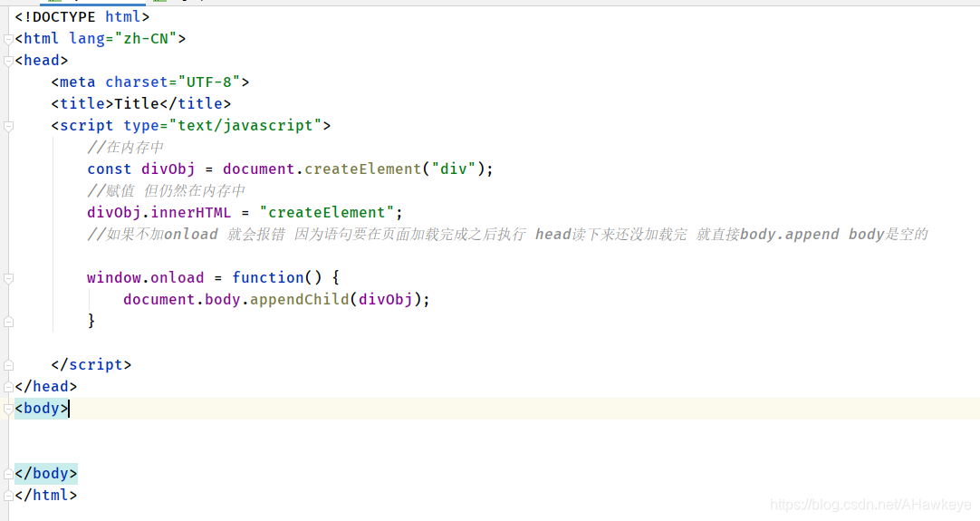980x521 pixels.
Task: Click the divObj argument inside appendChild
Action: point(385,300)
